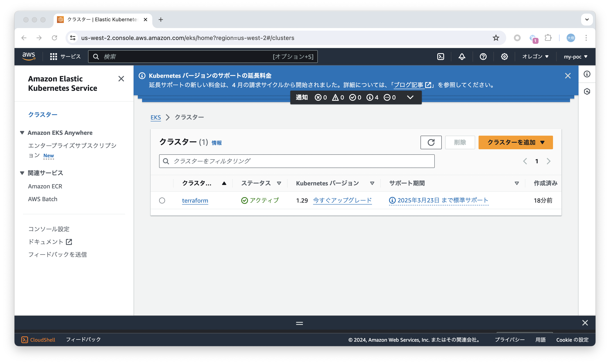Open the Info panel on the right edge
Screen dimensions: 610x364
(x=587, y=74)
